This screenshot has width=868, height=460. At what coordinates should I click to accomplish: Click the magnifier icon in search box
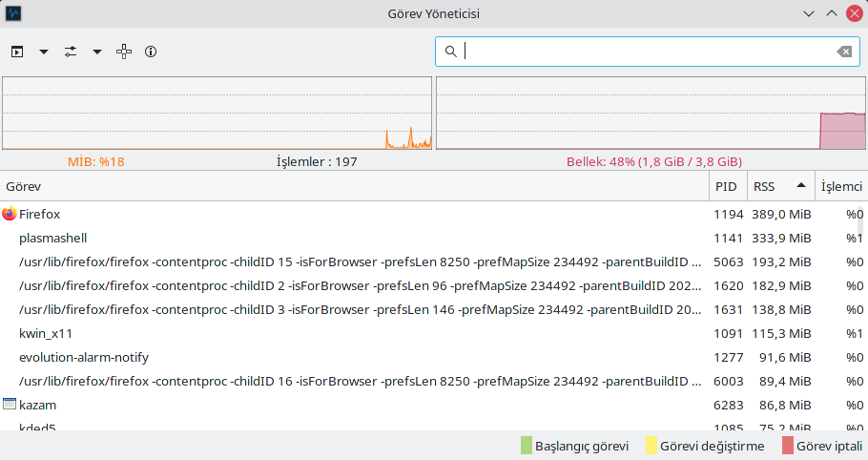(451, 52)
